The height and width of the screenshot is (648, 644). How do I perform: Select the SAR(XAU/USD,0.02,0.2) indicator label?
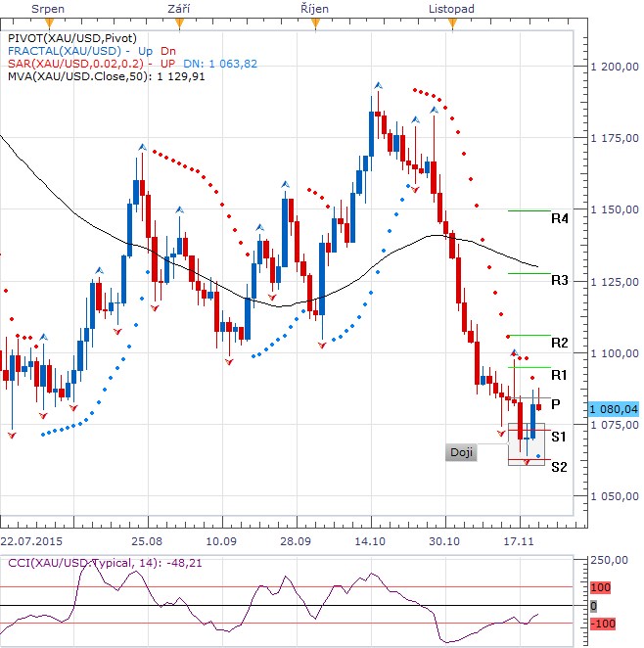(x=75, y=64)
